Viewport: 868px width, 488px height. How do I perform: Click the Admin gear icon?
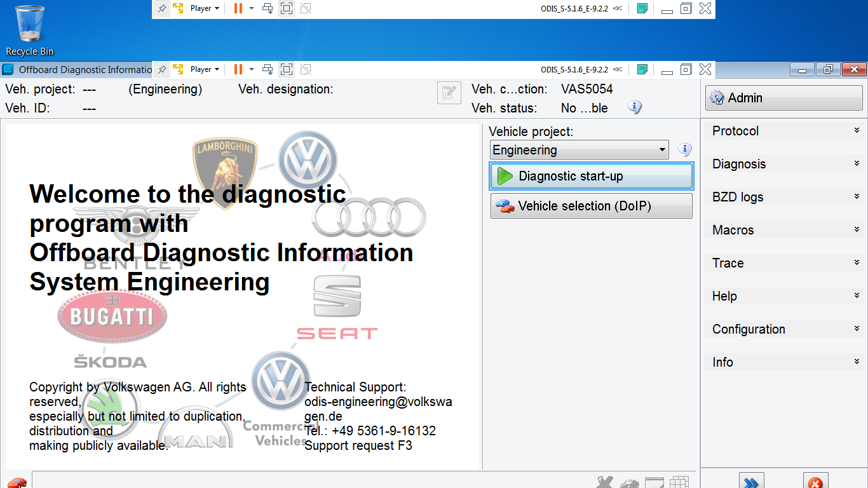pyautogui.click(x=717, y=98)
